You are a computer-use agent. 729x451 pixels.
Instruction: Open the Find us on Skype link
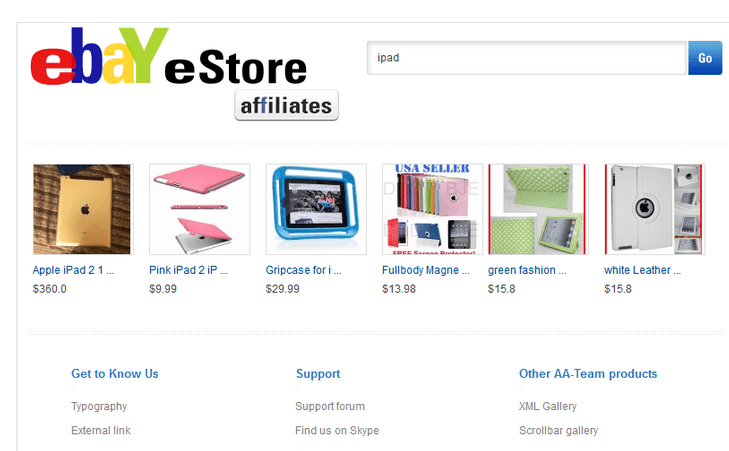[337, 431]
